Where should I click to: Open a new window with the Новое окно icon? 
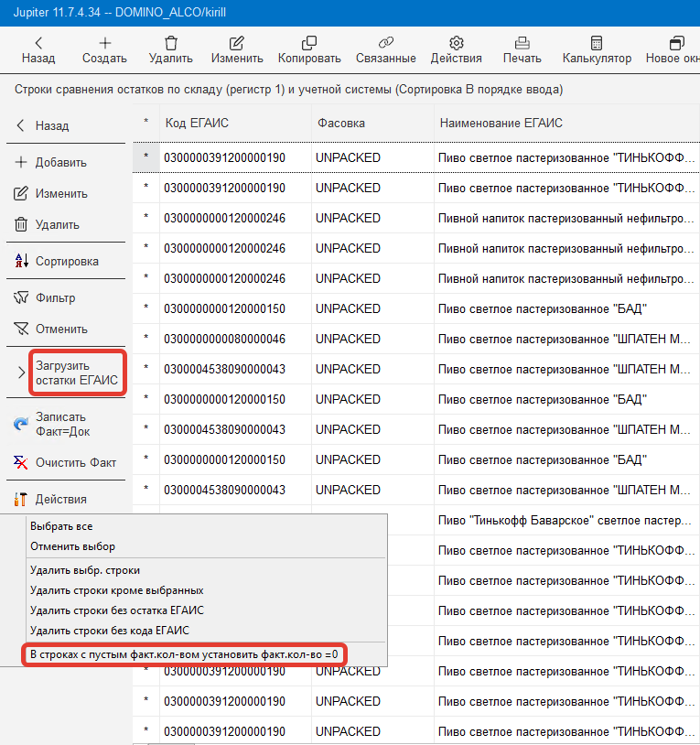[x=677, y=43]
